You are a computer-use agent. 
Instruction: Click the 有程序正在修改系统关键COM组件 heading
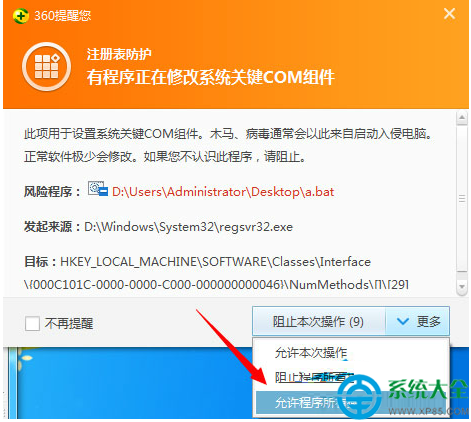click(210, 77)
